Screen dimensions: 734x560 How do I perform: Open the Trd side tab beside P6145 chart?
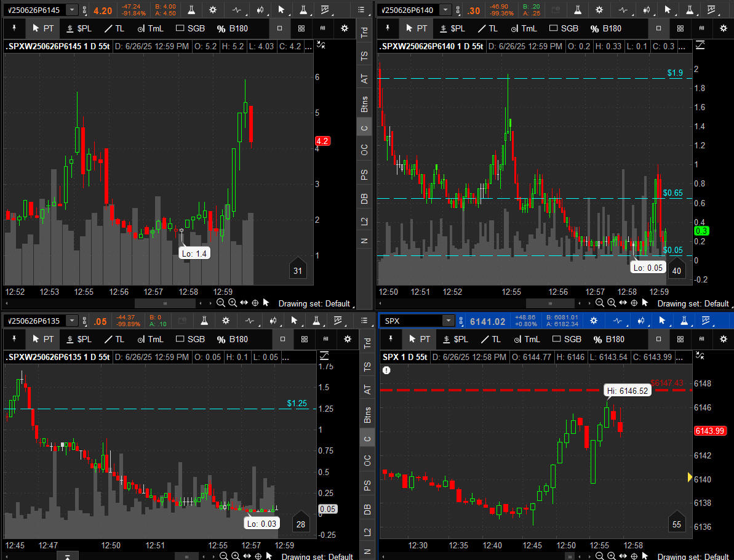pos(364,32)
